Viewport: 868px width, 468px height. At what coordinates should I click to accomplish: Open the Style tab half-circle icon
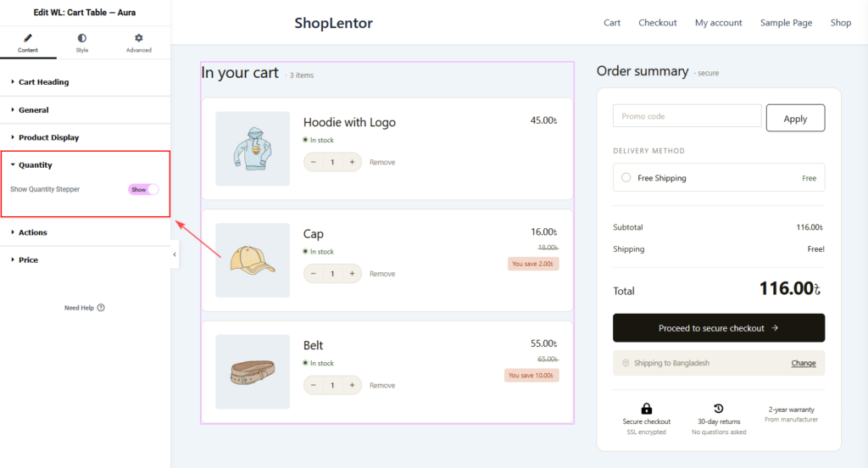tap(82, 38)
